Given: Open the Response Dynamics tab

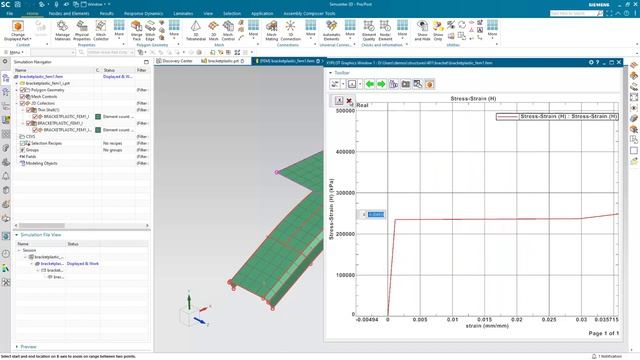Looking at the screenshot, I should click(144, 13).
